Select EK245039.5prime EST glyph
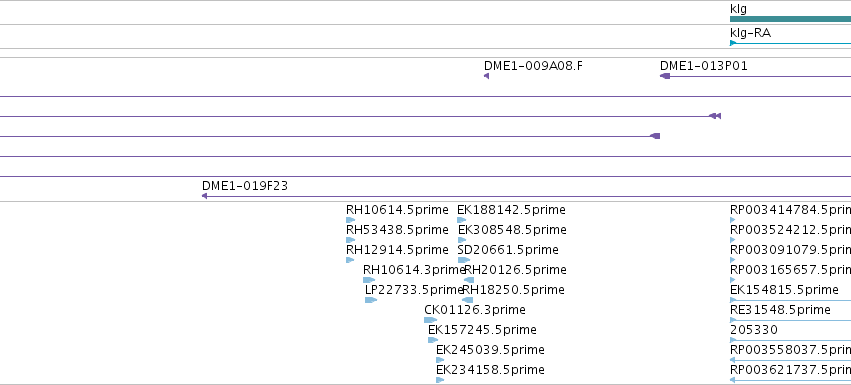Viewport: 851px width, 385px height. [440, 360]
